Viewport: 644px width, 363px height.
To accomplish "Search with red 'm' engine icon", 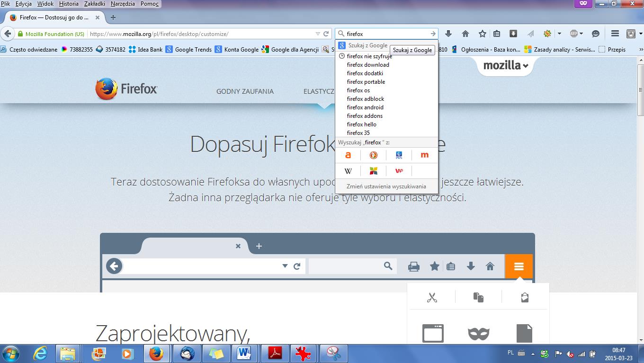I will pyautogui.click(x=425, y=155).
